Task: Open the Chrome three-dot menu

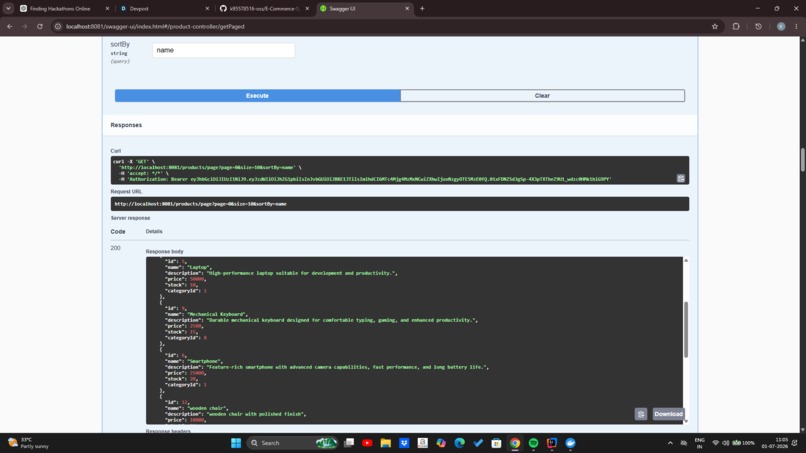Action: [x=796, y=27]
